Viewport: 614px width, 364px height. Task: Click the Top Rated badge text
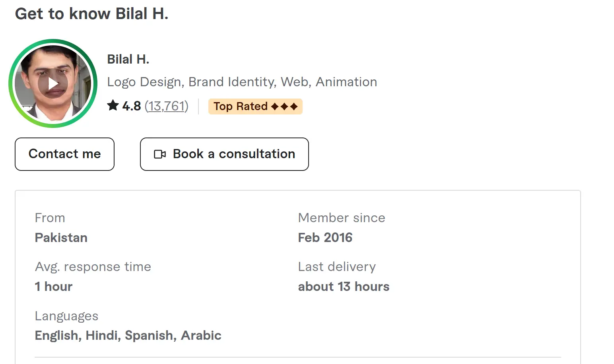[x=240, y=106]
